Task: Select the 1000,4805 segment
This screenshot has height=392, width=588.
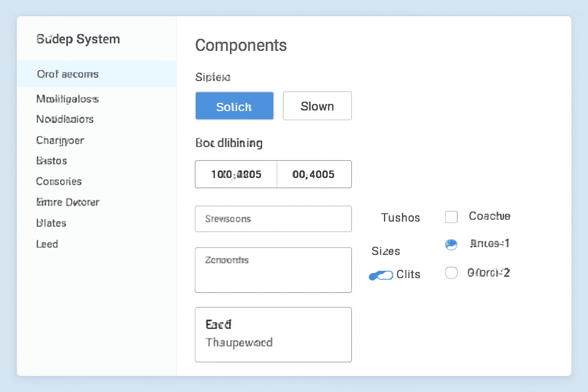Action: pos(236,174)
